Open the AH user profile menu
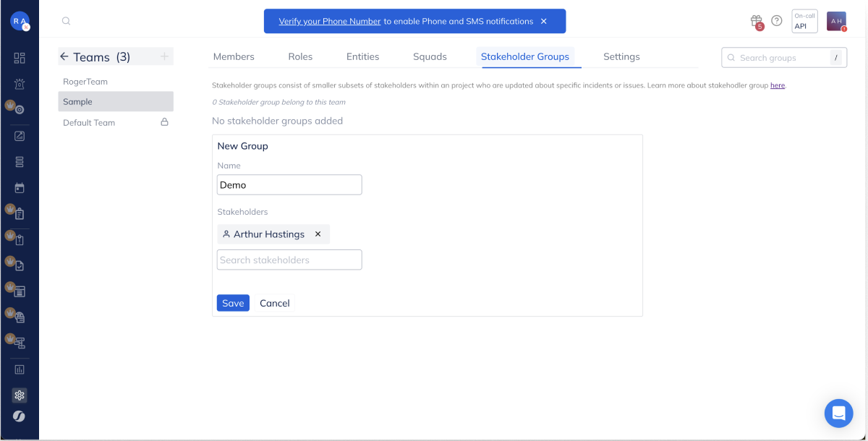The height and width of the screenshot is (441, 868). click(836, 21)
